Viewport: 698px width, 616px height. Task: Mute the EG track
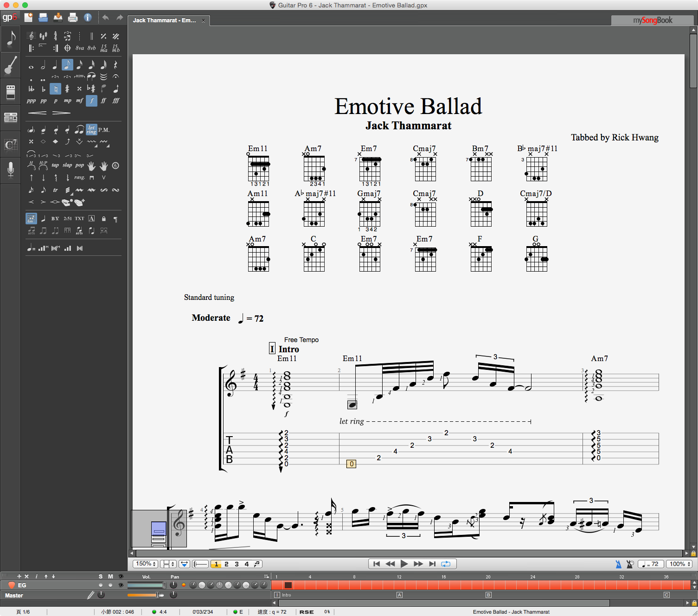[110, 585]
